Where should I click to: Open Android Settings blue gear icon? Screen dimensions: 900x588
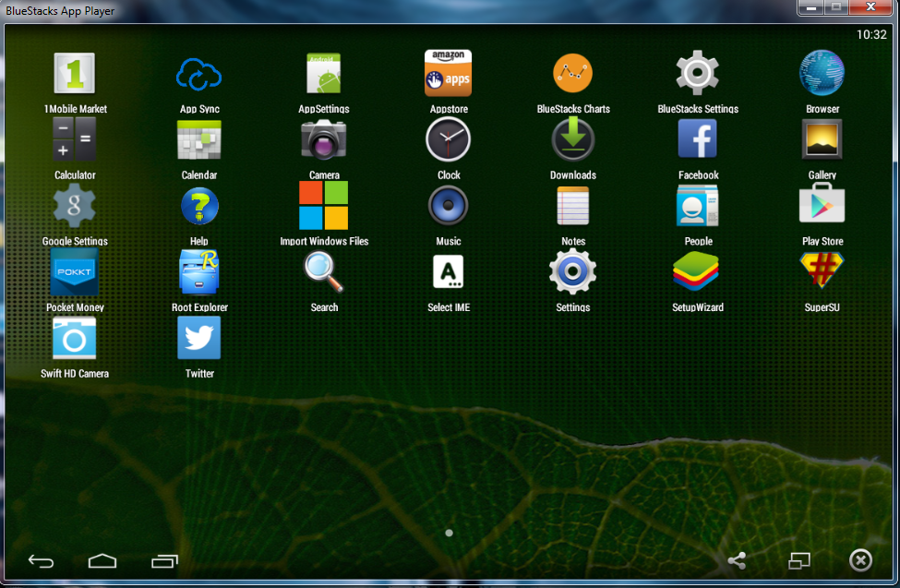point(573,271)
